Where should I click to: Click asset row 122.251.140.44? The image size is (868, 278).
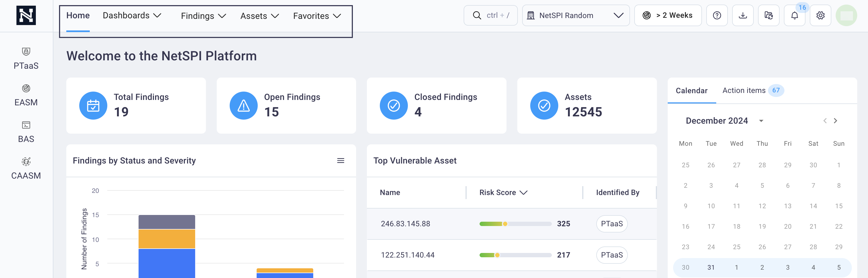point(512,255)
